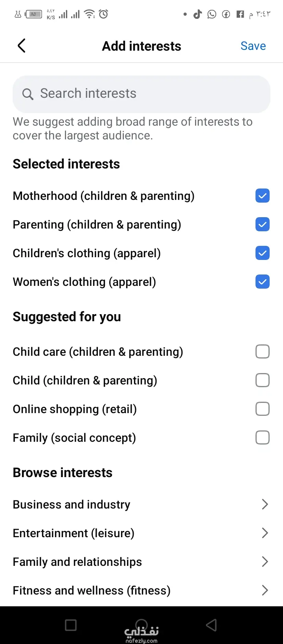
Task: Tap the search magnifier icon
Action: click(x=28, y=94)
